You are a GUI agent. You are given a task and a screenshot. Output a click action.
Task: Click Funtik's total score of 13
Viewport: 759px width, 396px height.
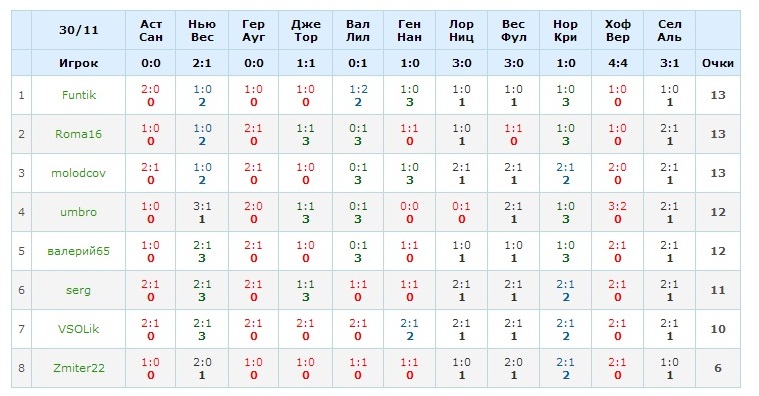click(x=718, y=95)
